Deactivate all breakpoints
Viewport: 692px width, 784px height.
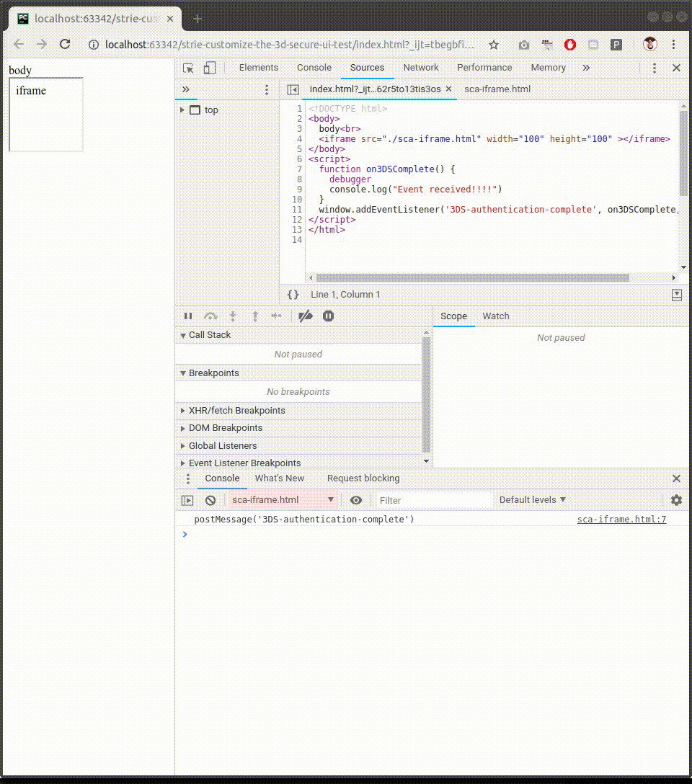pyautogui.click(x=305, y=316)
